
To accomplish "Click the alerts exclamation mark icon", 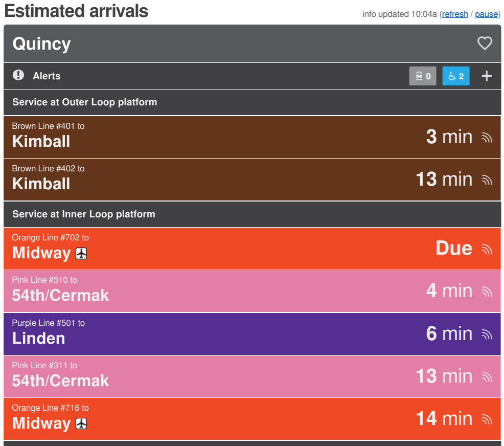I will (x=18, y=76).
